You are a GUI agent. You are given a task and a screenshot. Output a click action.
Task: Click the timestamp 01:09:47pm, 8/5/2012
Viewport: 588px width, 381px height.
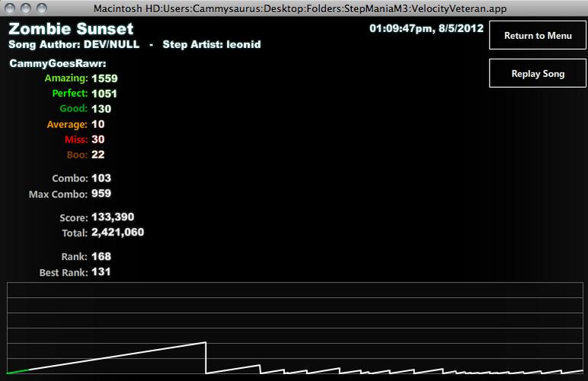pos(427,28)
